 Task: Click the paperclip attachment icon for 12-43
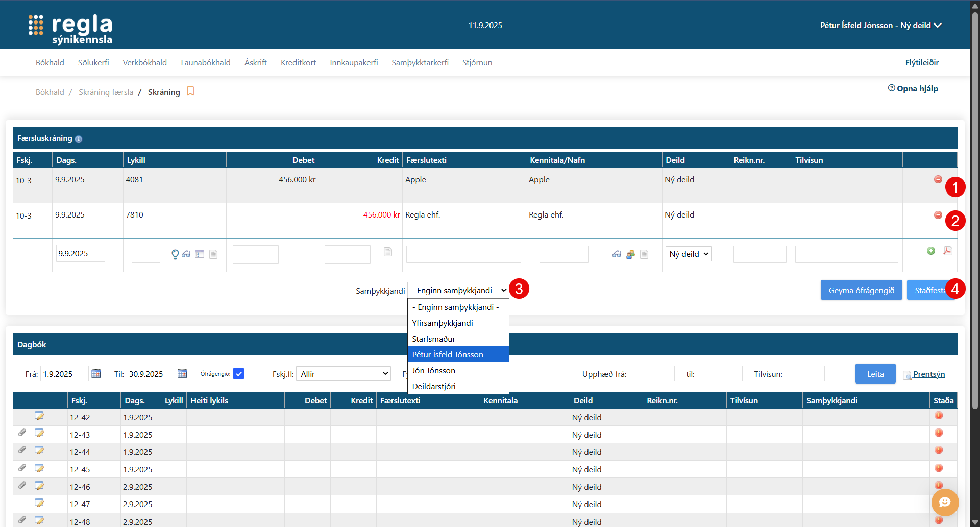(22, 433)
